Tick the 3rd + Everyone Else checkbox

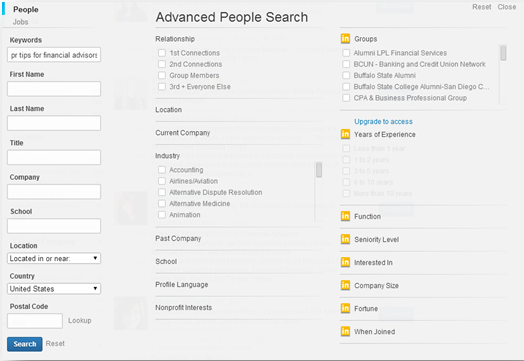162,87
